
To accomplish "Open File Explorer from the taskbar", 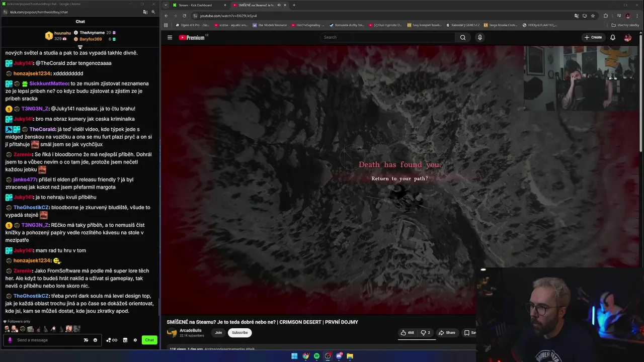I will coord(350,356).
